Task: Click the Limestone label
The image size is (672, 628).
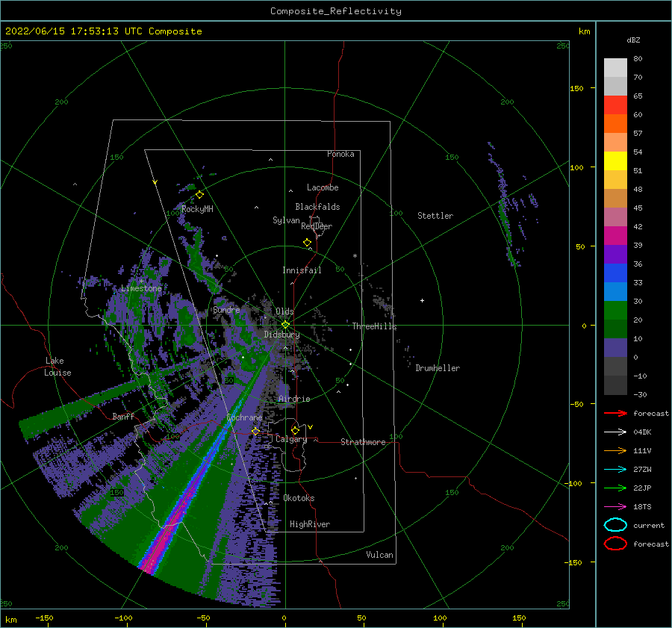Action: point(141,288)
